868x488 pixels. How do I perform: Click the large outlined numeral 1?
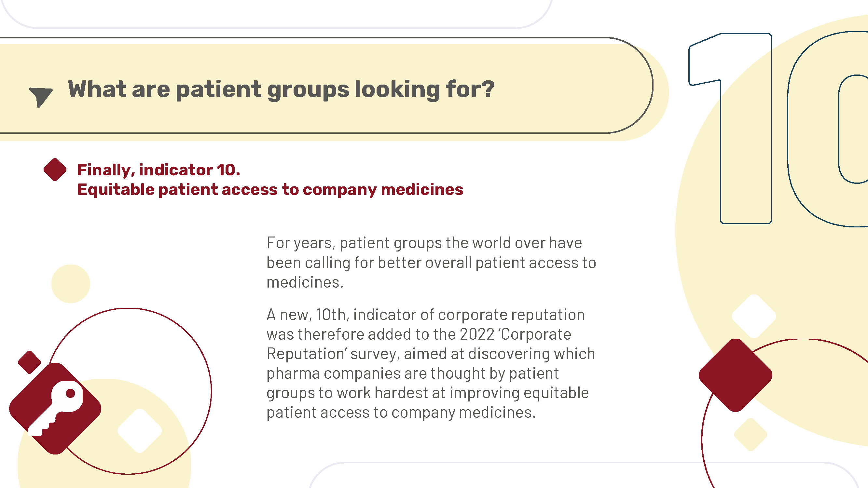pyautogui.click(x=730, y=128)
